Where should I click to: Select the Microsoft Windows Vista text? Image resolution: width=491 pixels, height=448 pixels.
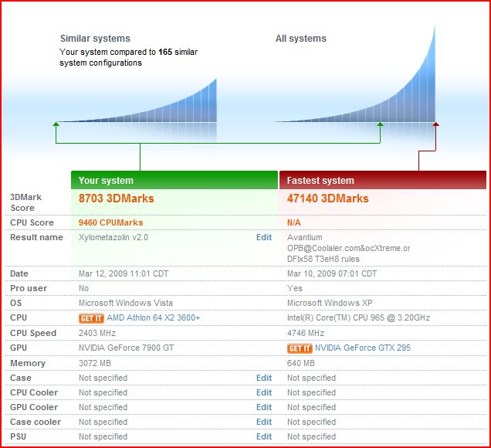tap(126, 304)
